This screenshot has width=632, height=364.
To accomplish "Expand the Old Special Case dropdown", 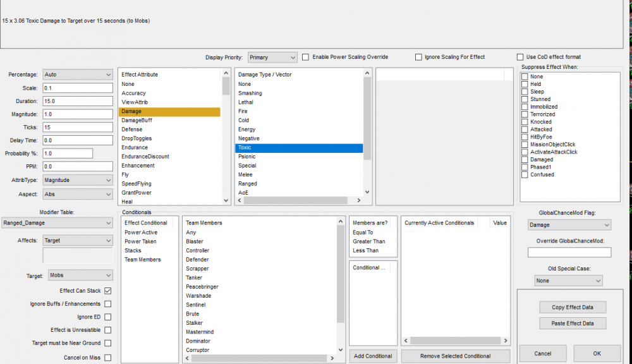I will [567, 281].
